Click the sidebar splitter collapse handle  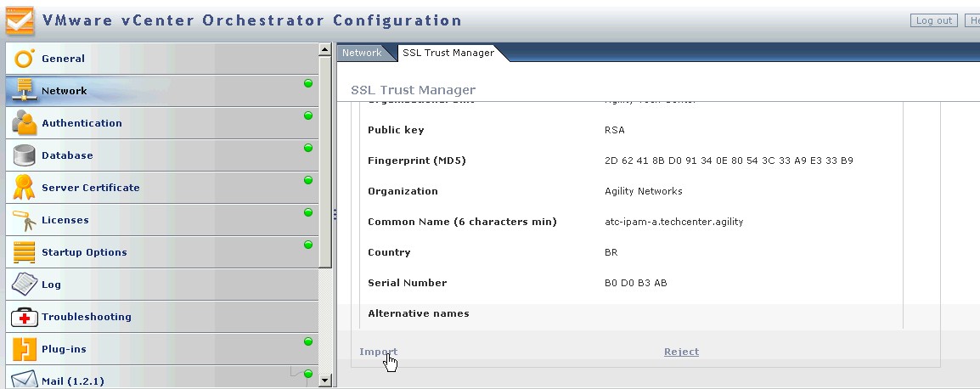pyautogui.click(x=335, y=215)
